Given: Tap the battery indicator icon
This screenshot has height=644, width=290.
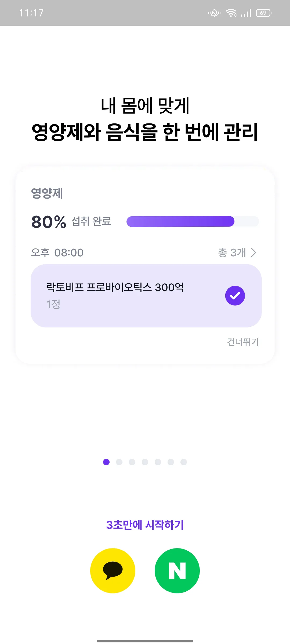Looking at the screenshot, I should coord(264,13).
